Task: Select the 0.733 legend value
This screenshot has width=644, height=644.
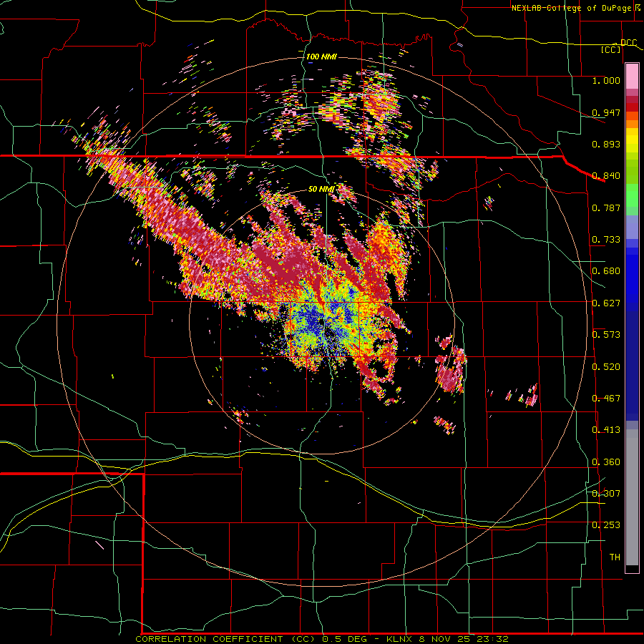Action: 606,240
